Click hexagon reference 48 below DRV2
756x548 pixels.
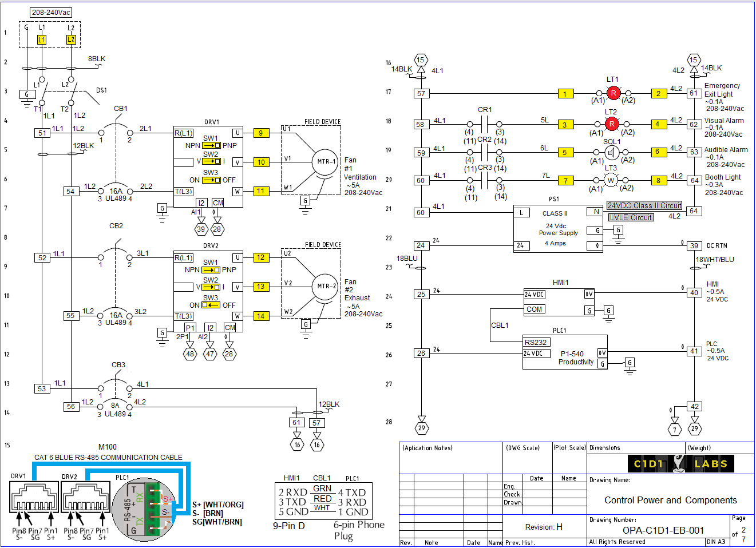[x=190, y=354]
